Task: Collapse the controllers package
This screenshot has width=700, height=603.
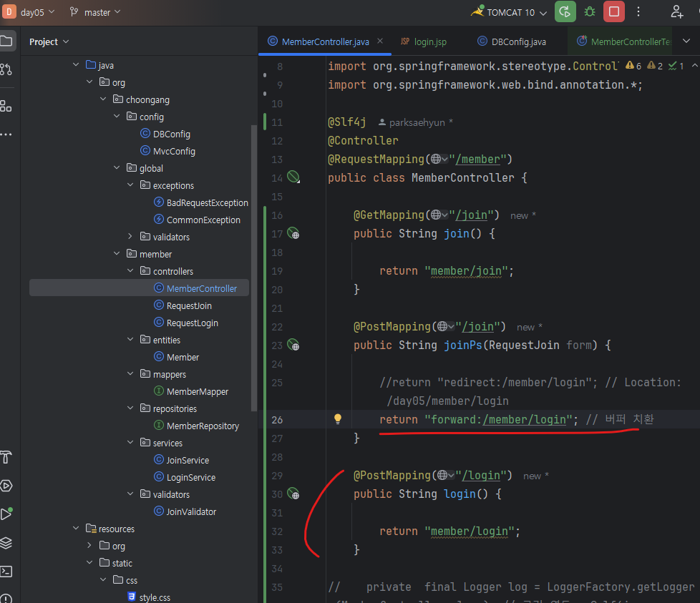Action: coord(130,270)
